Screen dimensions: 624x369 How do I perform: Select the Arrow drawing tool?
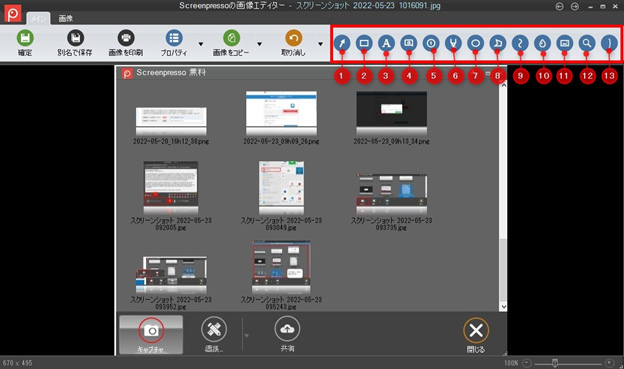[x=342, y=43]
